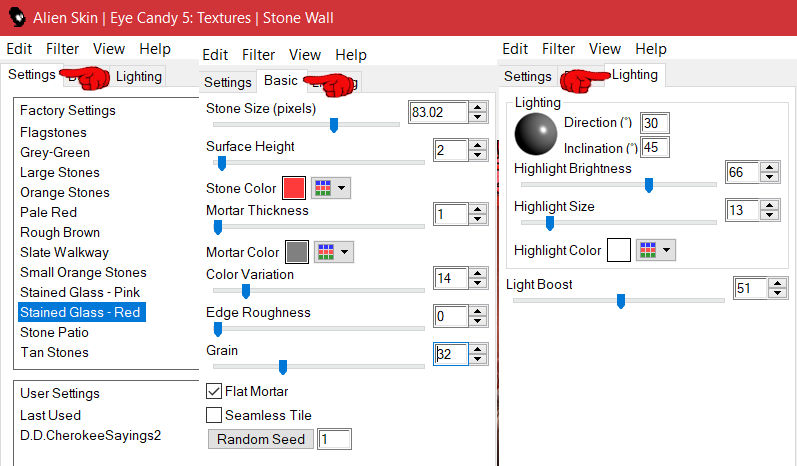Toggle the Flat Mortar checkbox
This screenshot has width=797, height=466.
[x=214, y=391]
